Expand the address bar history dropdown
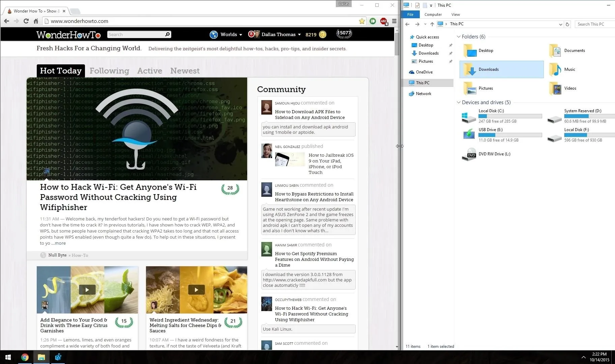The width and height of the screenshot is (615, 364). (x=560, y=24)
